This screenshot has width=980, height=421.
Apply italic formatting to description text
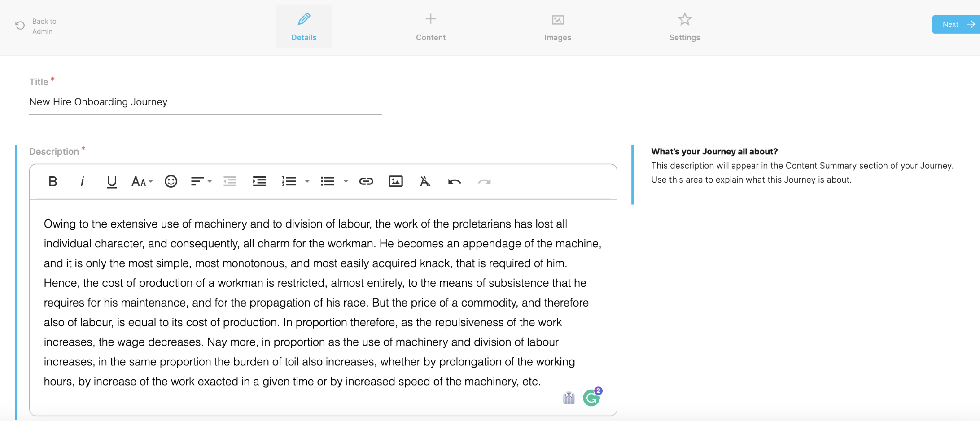pos(82,181)
